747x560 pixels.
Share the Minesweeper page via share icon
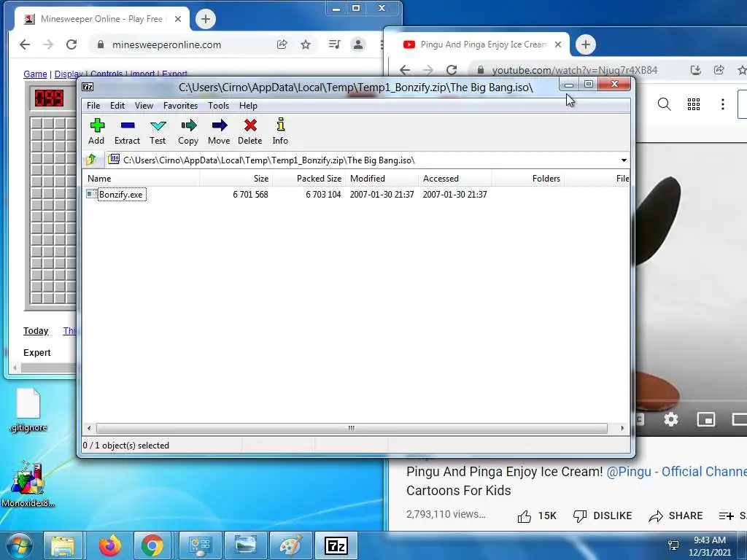[x=282, y=44]
